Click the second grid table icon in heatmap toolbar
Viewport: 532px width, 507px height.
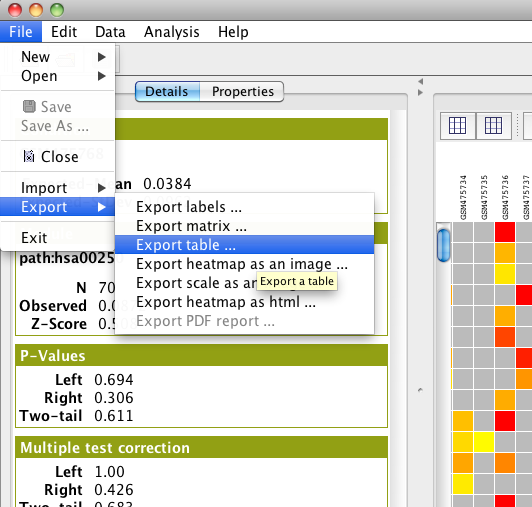coord(493,126)
